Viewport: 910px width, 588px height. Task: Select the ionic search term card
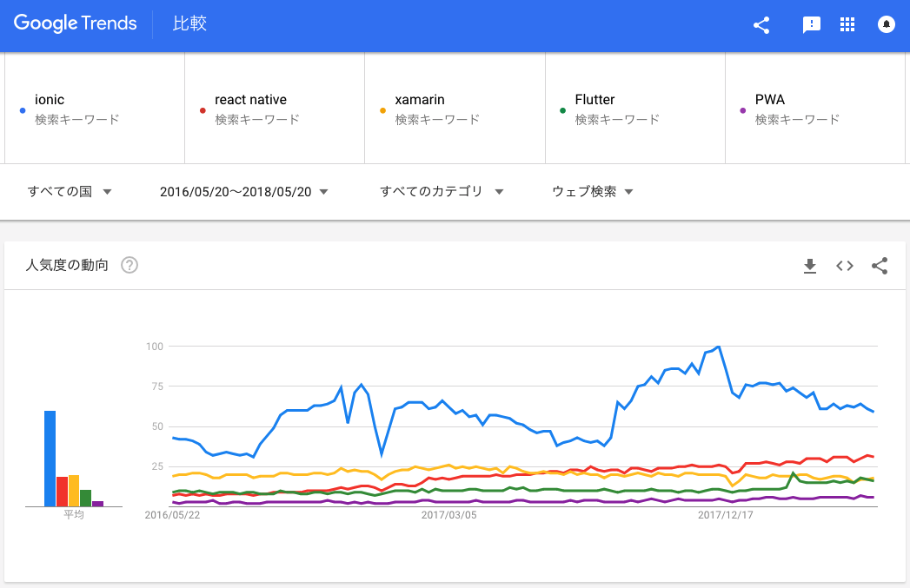pyautogui.click(x=96, y=109)
